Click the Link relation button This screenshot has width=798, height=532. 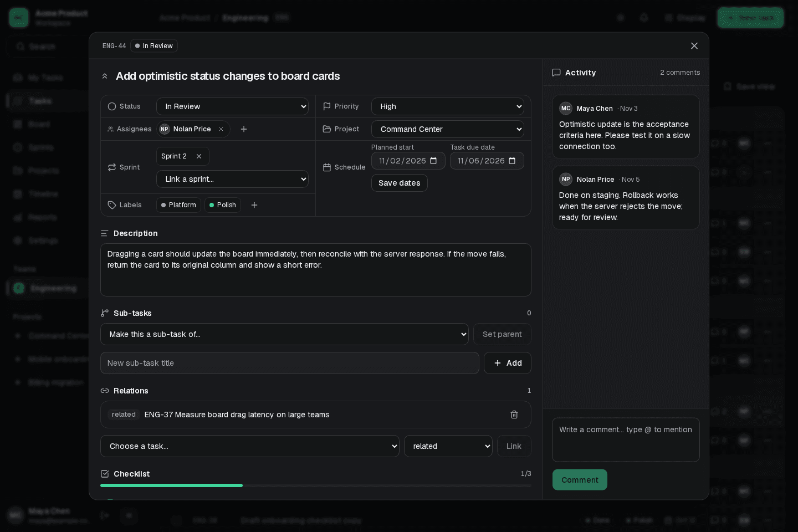pos(514,446)
